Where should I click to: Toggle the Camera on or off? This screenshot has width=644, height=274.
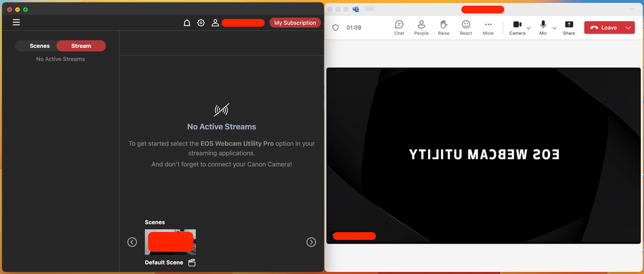(x=517, y=27)
